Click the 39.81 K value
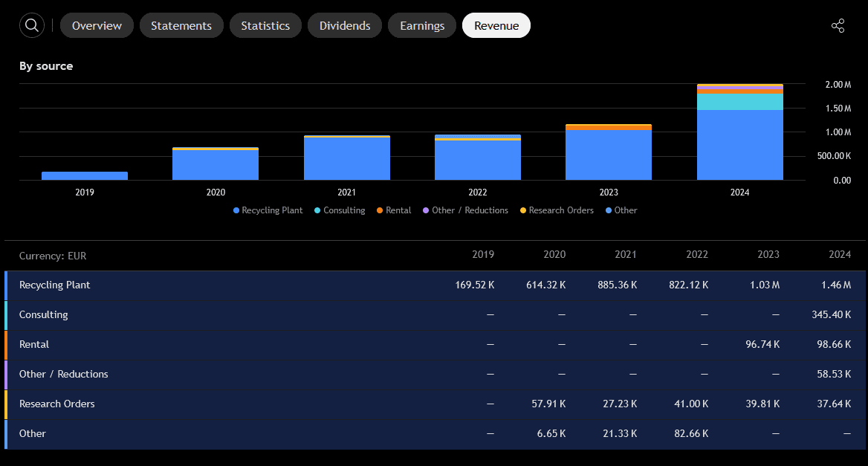 coord(762,404)
